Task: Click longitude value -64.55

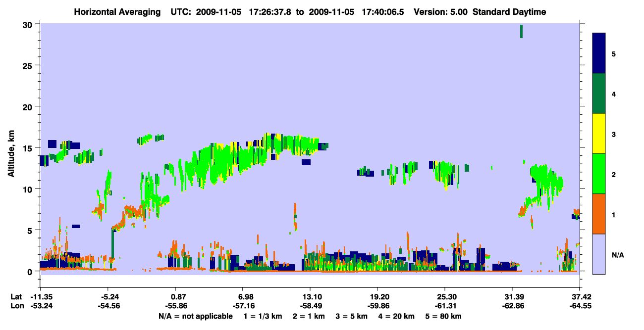Action: (x=580, y=306)
